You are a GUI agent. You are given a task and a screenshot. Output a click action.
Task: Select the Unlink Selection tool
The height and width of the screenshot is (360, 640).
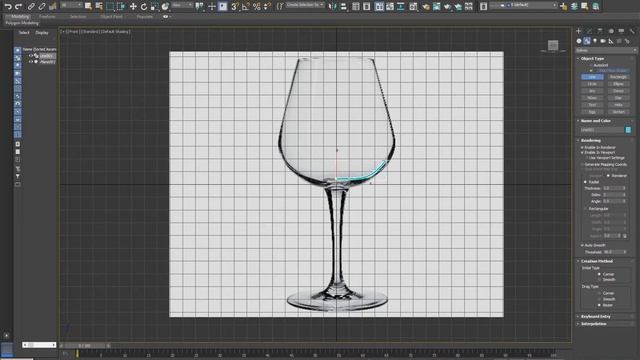click(42, 6)
